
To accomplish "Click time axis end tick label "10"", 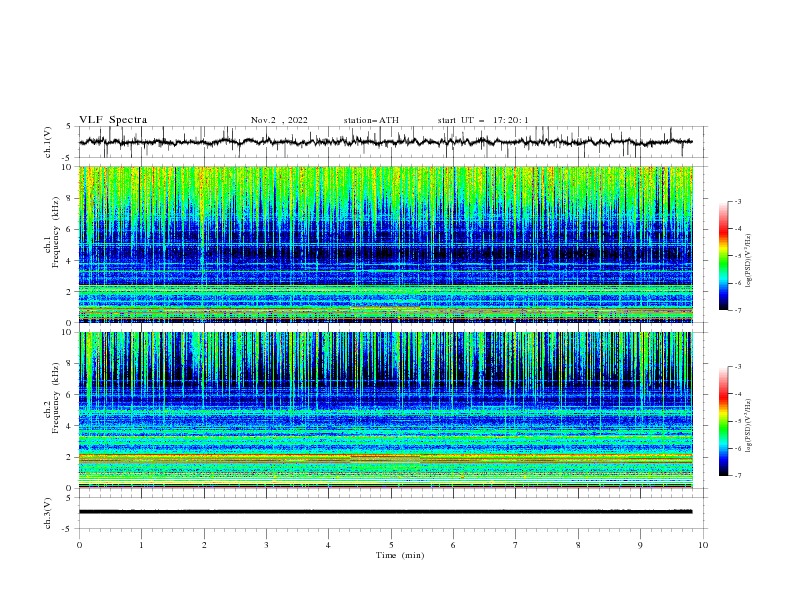I will 703,545.
